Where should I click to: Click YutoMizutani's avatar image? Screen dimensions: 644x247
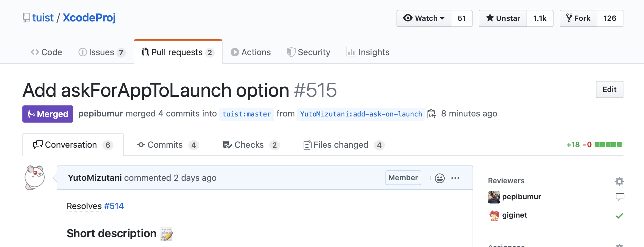click(x=35, y=178)
